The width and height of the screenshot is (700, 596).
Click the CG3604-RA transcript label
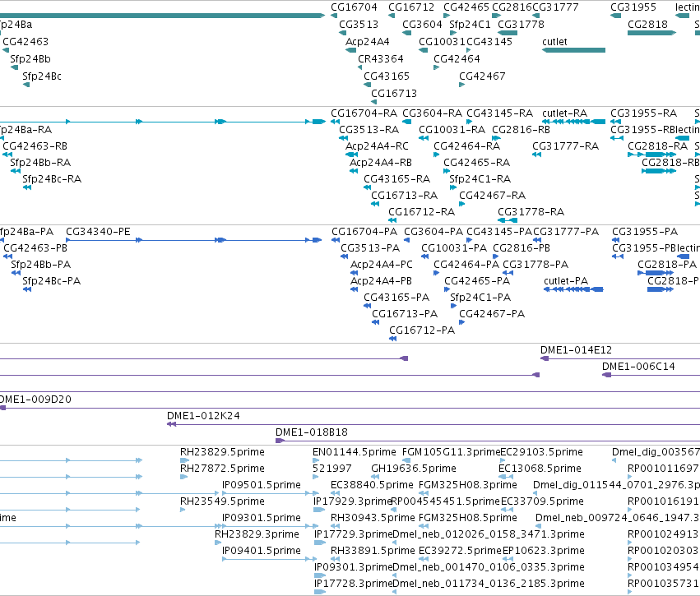point(432,113)
